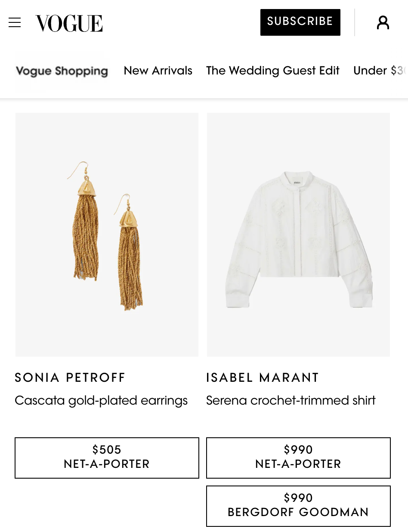
Task: Open the New Arrivals tab
Action: click(158, 71)
